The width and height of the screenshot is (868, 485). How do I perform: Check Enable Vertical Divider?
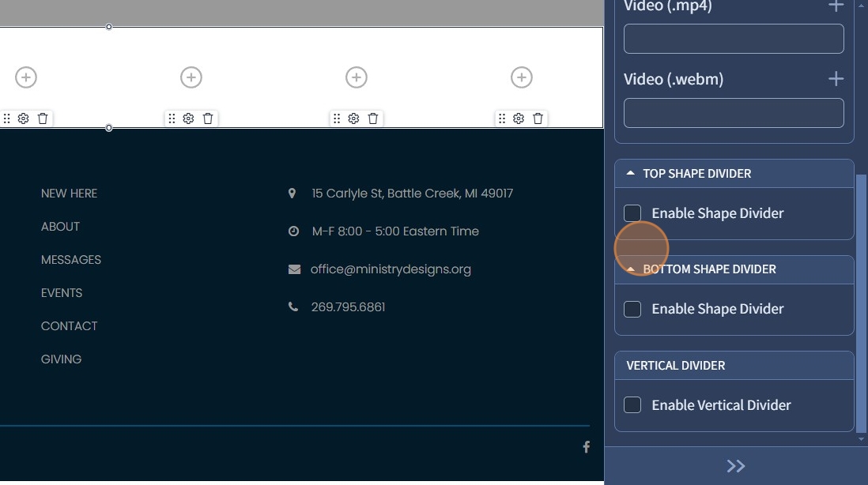coord(632,404)
